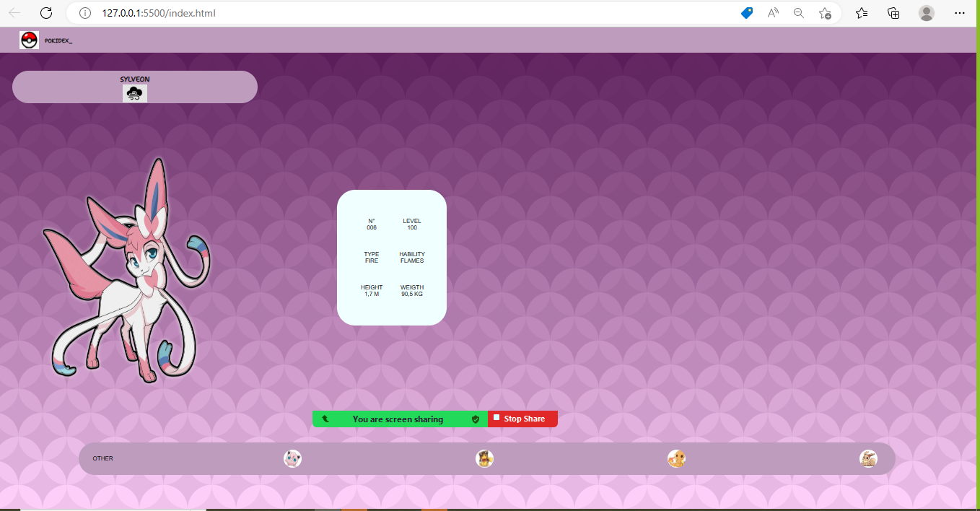Viewport: 980px width, 511px height.
Task: Click the OTHER label in bottom bar
Action: (x=103, y=458)
